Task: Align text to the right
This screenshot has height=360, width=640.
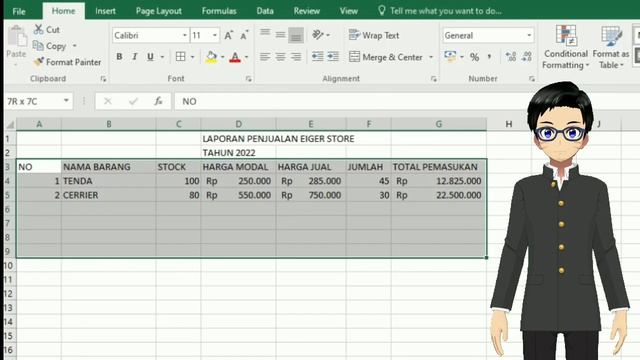Action: click(296, 57)
